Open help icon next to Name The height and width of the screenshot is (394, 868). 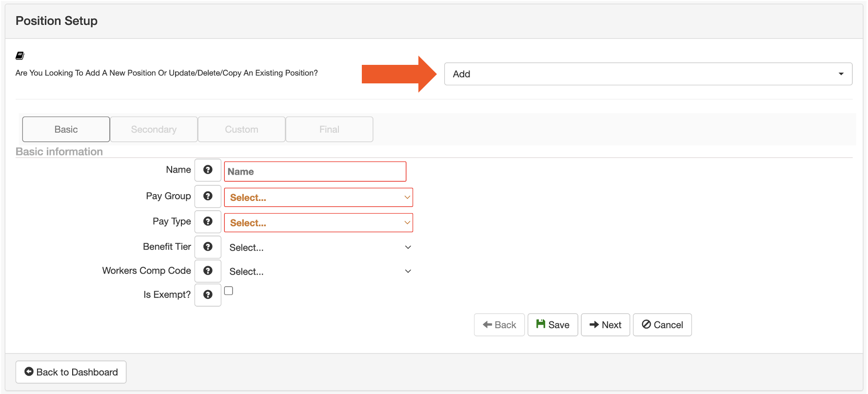(x=208, y=170)
